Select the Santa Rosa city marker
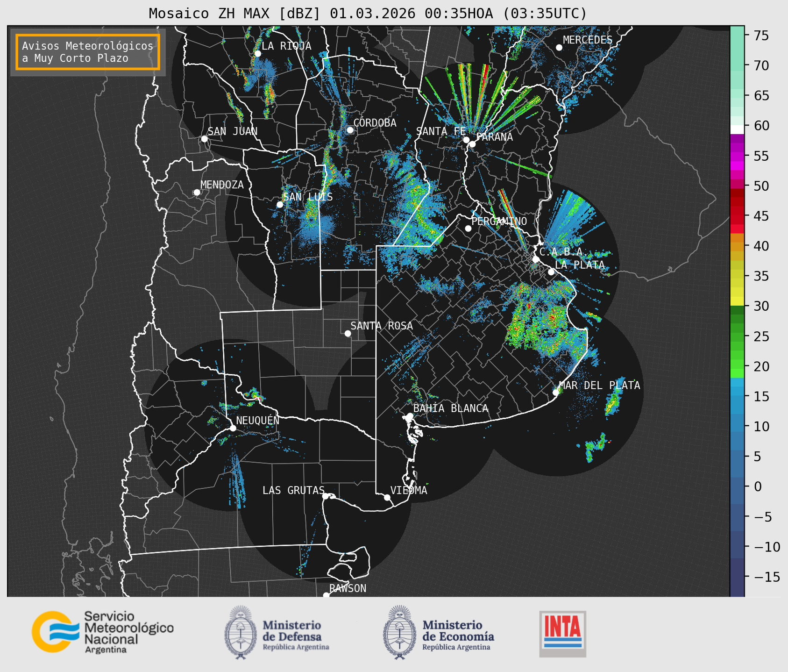 348,333
